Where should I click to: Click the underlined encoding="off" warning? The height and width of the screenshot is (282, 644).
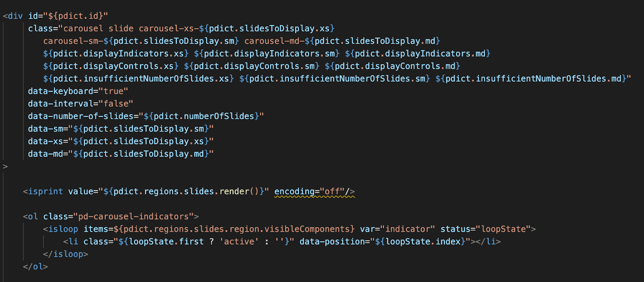click(x=314, y=191)
